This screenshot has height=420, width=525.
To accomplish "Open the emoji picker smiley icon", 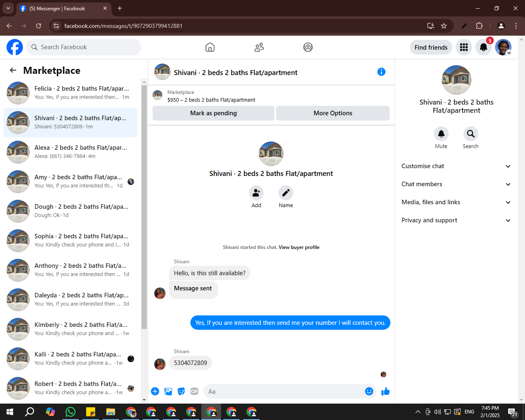I will 369,391.
